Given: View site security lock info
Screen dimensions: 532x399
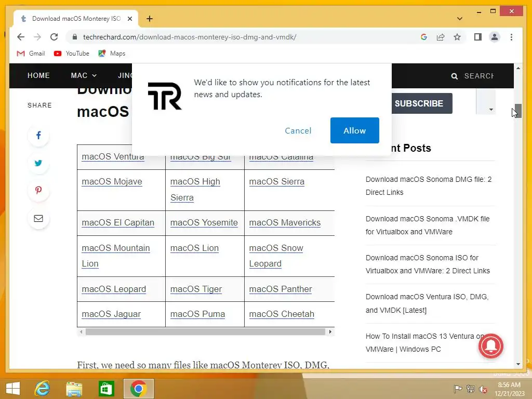Looking at the screenshot, I should click(75, 37).
